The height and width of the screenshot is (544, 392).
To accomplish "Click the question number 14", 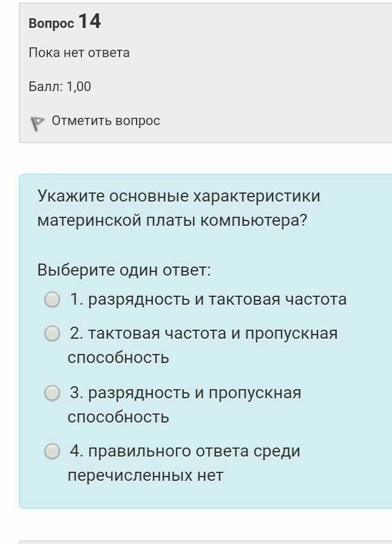I will 89,22.
